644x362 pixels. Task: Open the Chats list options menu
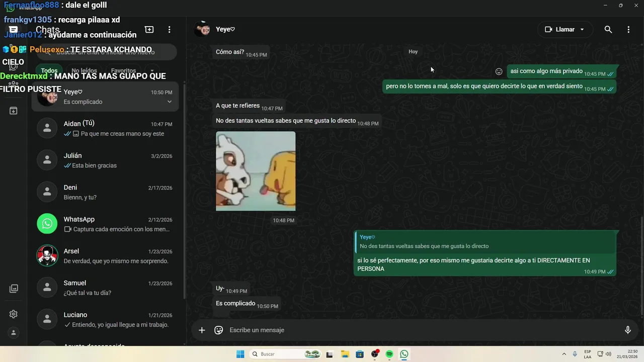[x=170, y=30]
